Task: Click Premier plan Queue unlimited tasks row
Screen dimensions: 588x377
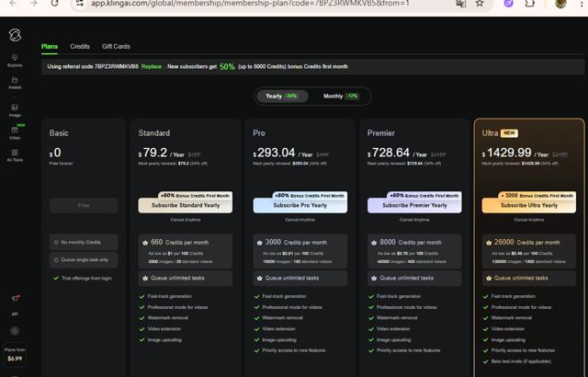Action: pyautogui.click(x=414, y=279)
